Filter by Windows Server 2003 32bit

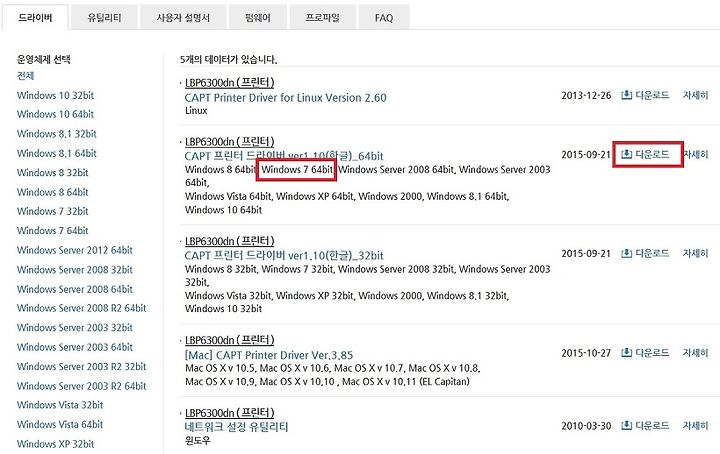[74, 328]
